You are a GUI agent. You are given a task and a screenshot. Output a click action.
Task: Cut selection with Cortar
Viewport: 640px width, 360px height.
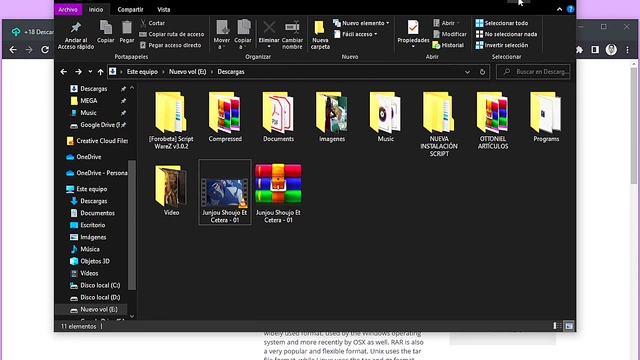click(x=152, y=23)
